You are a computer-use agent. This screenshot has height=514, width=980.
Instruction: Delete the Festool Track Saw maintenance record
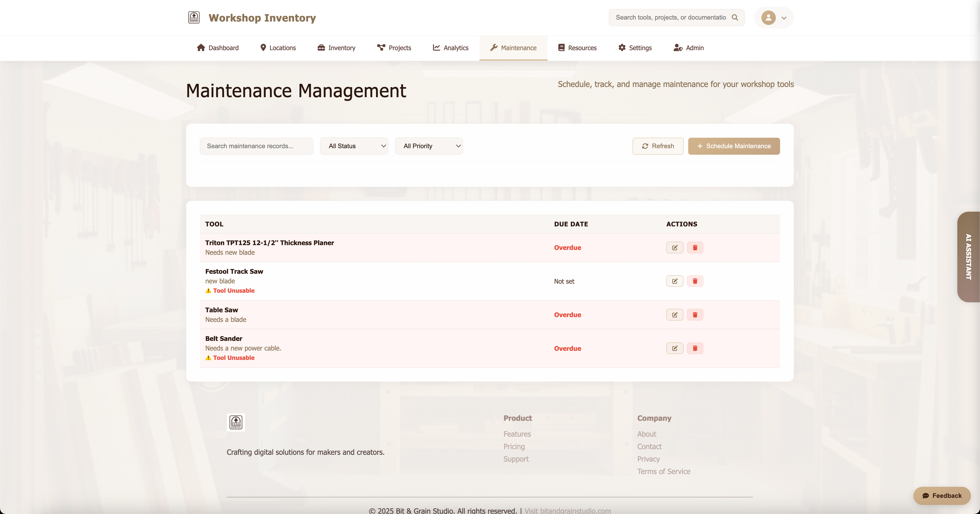(695, 281)
